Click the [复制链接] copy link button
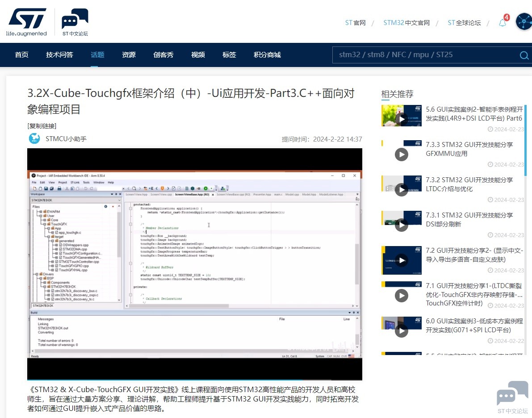 pyautogui.click(x=42, y=126)
